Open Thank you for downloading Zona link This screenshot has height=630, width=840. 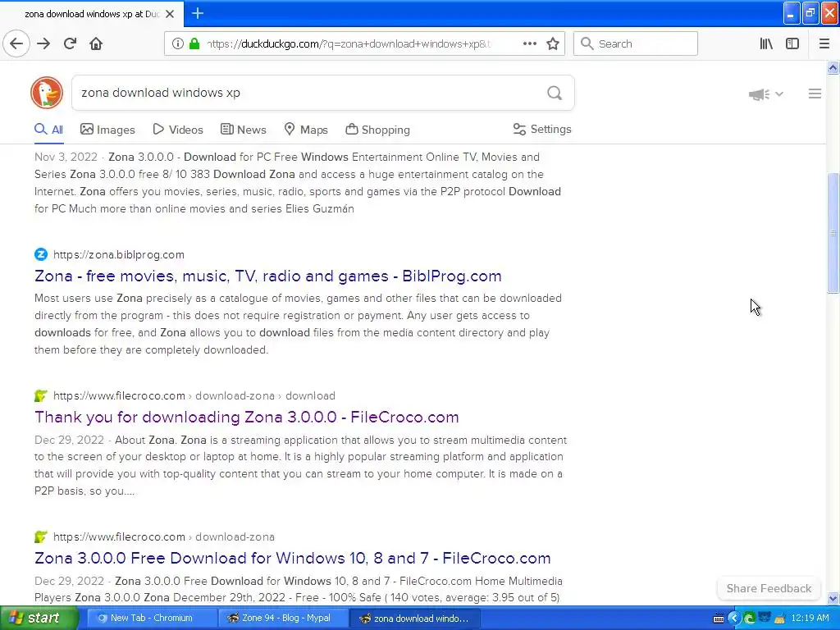click(x=246, y=417)
